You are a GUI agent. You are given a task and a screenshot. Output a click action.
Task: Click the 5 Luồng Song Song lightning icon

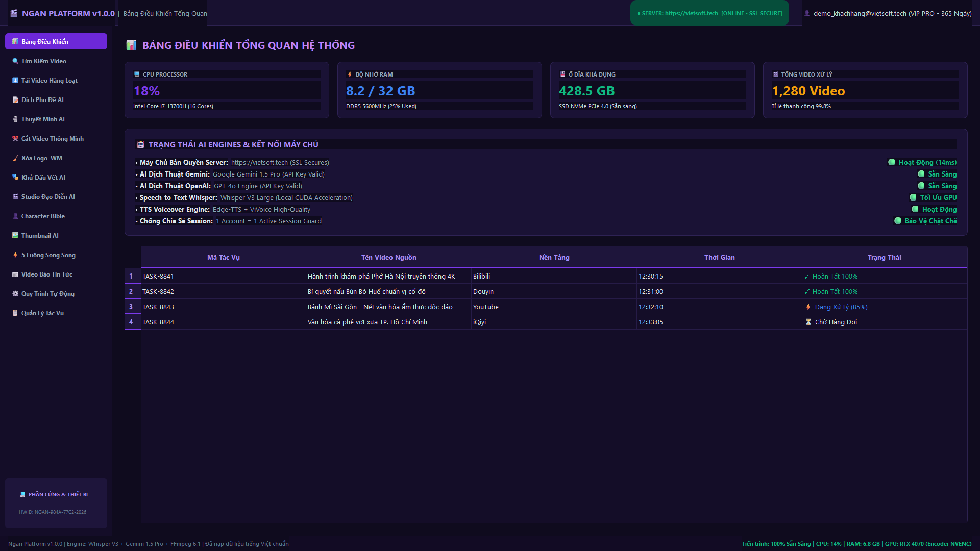(x=15, y=255)
